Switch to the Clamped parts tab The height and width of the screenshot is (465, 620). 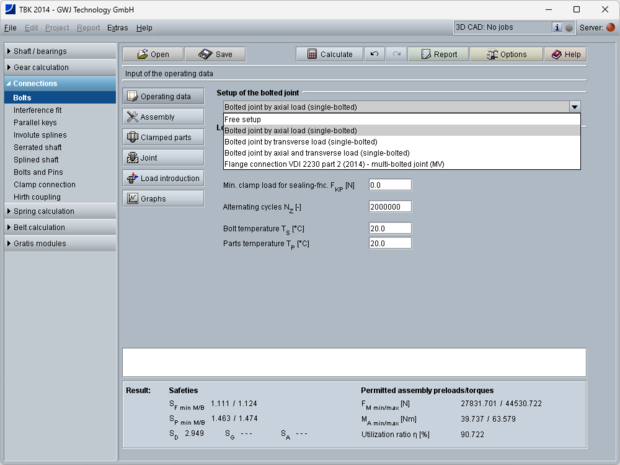(x=158, y=137)
